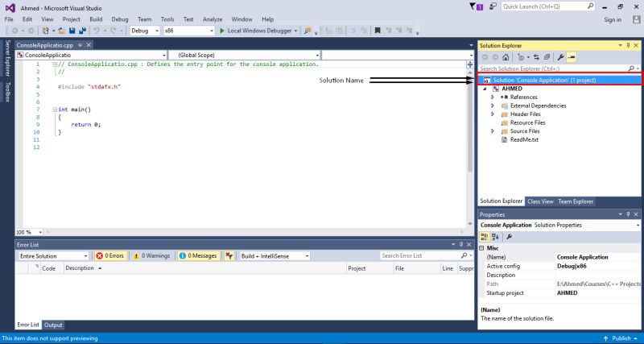This screenshot has width=644, height=344.
Task: Collapse the Misc category in Properties
Action: click(x=481, y=248)
